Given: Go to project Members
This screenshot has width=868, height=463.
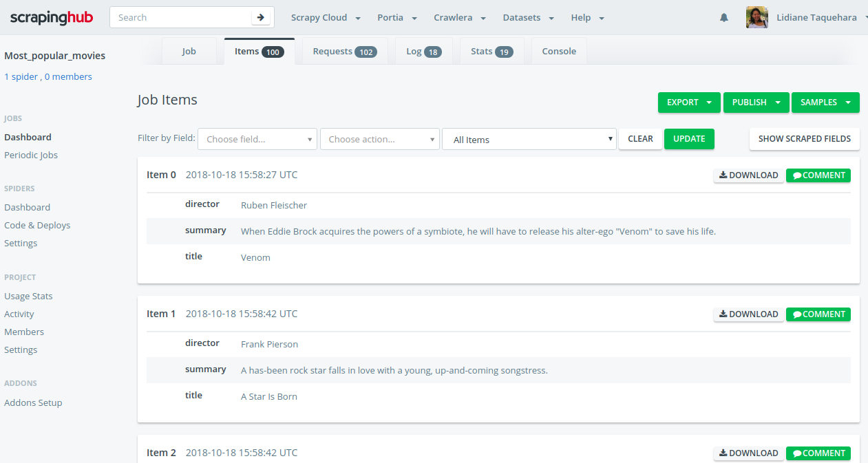Looking at the screenshot, I should pyautogui.click(x=24, y=332).
